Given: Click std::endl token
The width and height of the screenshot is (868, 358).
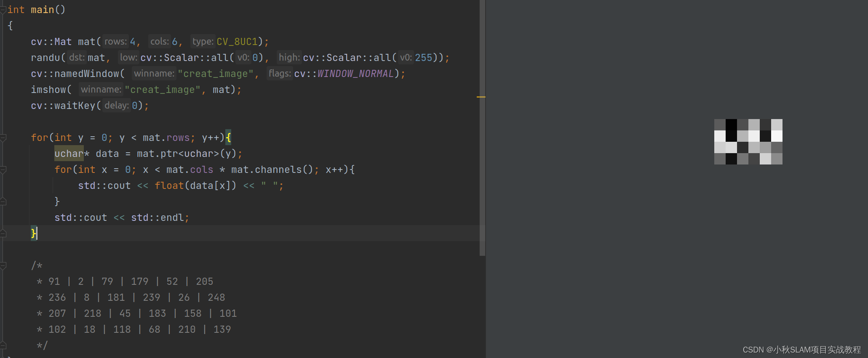Looking at the screenshot, I should [157, 217].
